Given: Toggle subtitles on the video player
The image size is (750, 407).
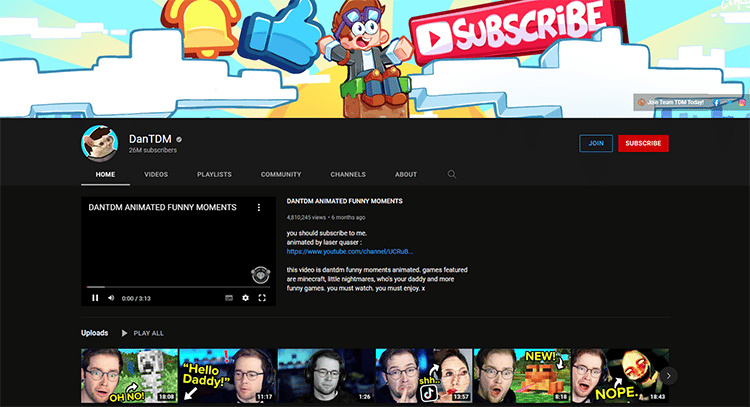Looking at the screenshot, I should pyautogui.click(x=228, y=298).
